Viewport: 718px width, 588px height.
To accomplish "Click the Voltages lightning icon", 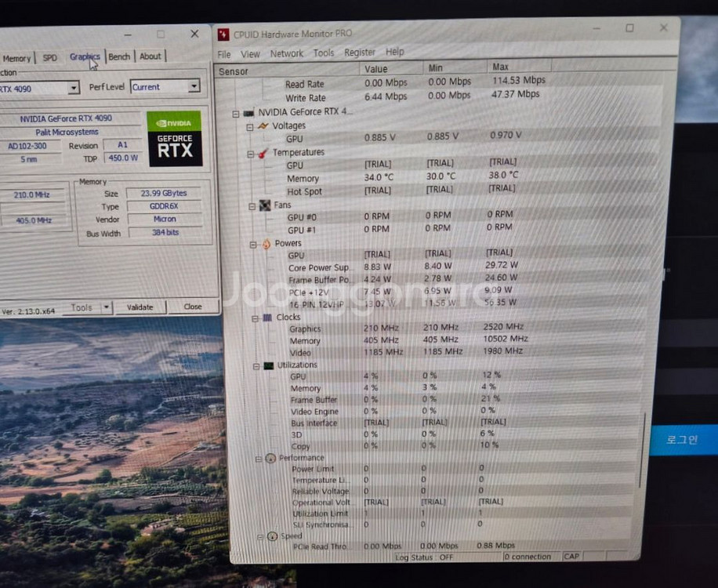I will coord(263,126).
